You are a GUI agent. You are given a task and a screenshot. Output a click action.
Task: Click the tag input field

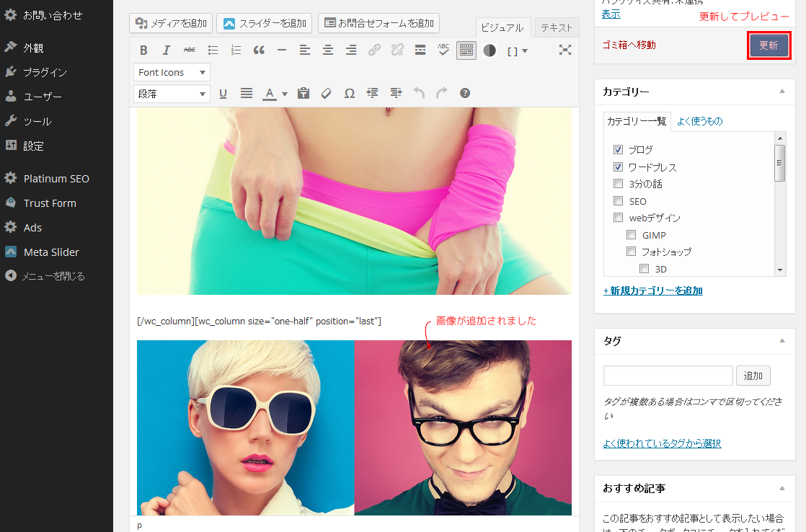(x=668, y=376)
